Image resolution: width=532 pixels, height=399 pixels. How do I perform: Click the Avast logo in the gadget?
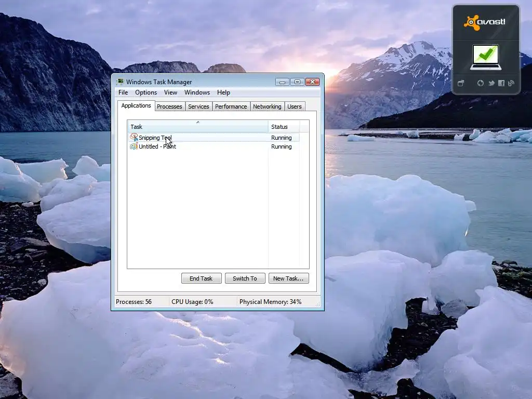[x=485, y=22]
